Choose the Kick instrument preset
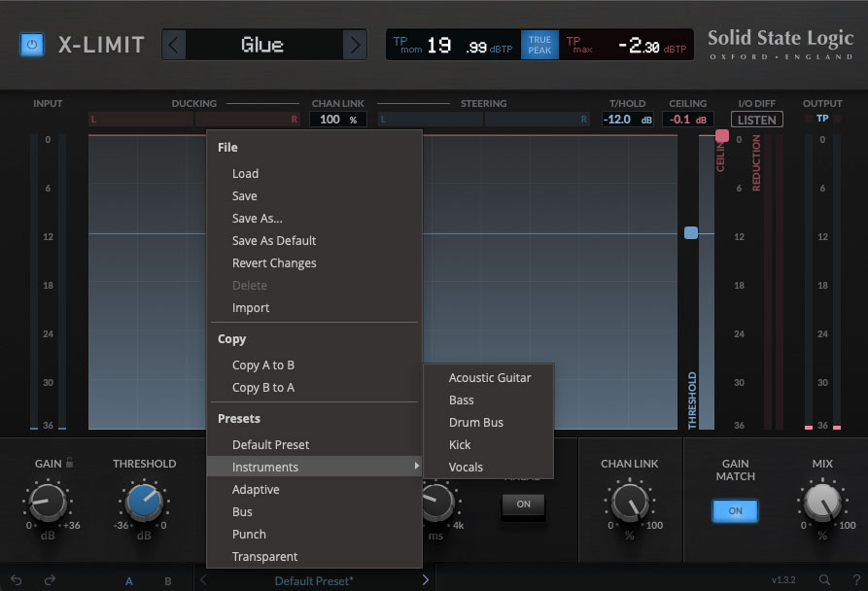The height and width of the screenshot is (591, 868). pyautogui.click(x=489, y=445)
